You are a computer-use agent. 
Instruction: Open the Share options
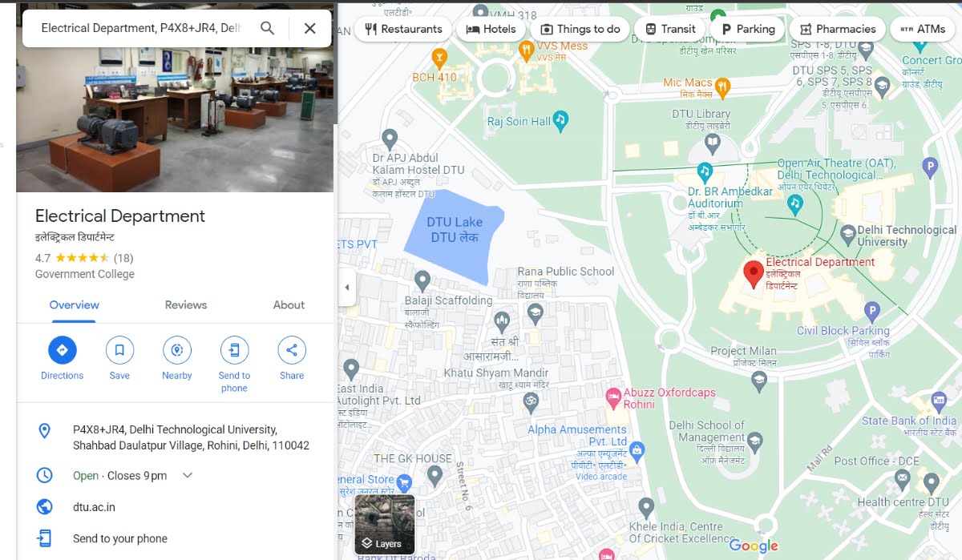(291, 350)
